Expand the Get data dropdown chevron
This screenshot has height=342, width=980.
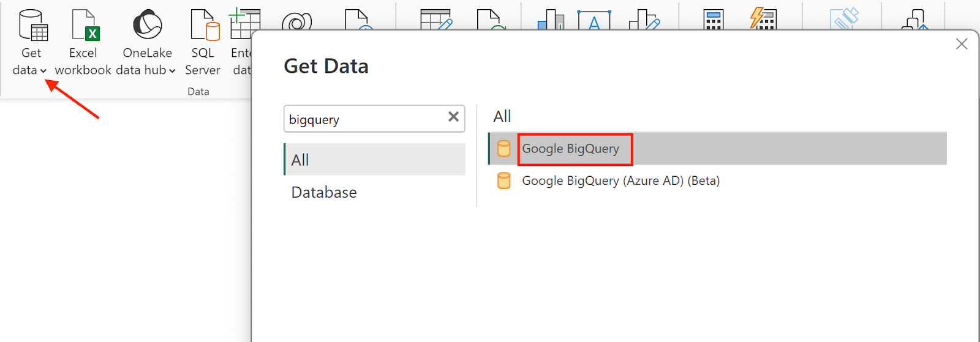pyautogui.click(x=43, y=71)
